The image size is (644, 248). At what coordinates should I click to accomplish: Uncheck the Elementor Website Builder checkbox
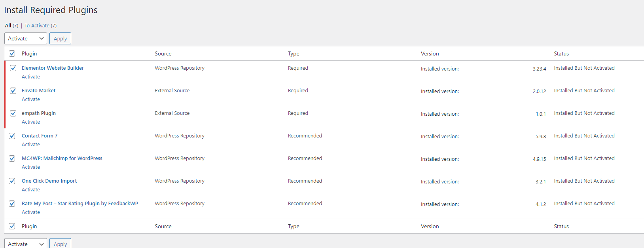pos(13,68)
